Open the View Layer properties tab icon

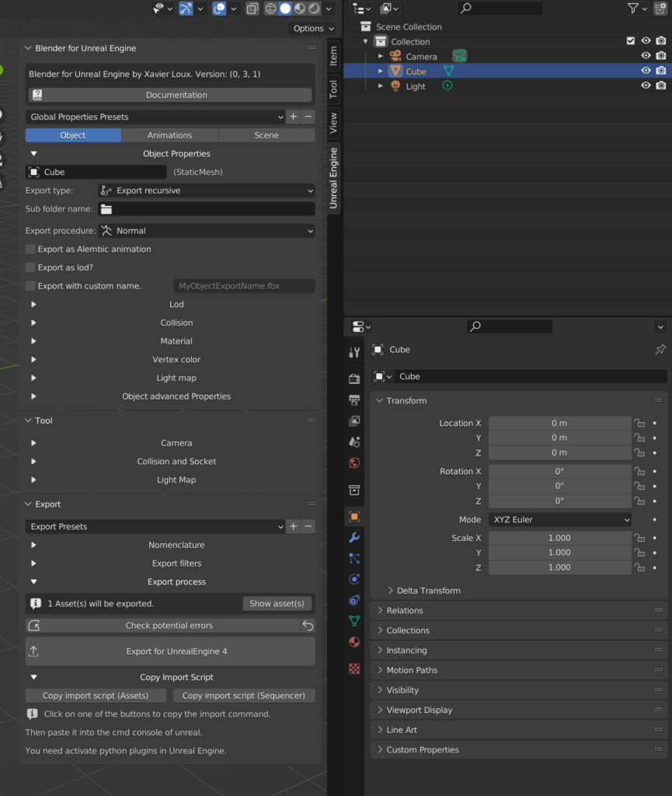354,421
